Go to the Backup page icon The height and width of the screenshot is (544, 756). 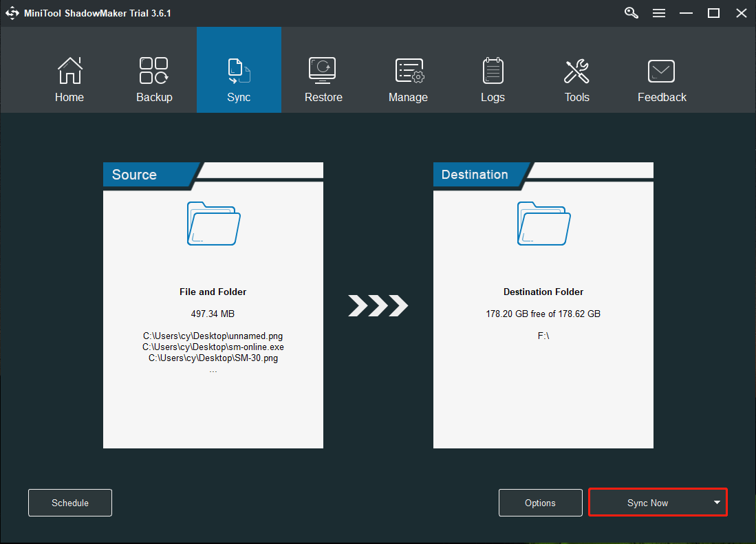[x=154, y=72]
